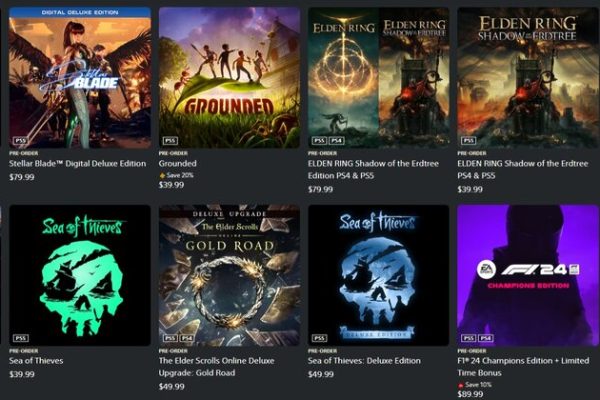Click the PS5 badge on Sea of Thieves Deluxe
Screen dimensions: 600x400
[319, 338]
